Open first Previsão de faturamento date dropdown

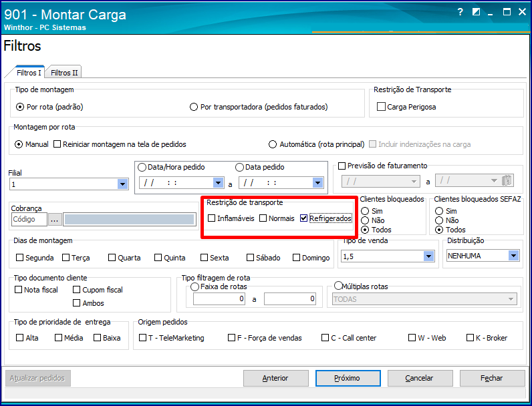[x=414, y=182]
